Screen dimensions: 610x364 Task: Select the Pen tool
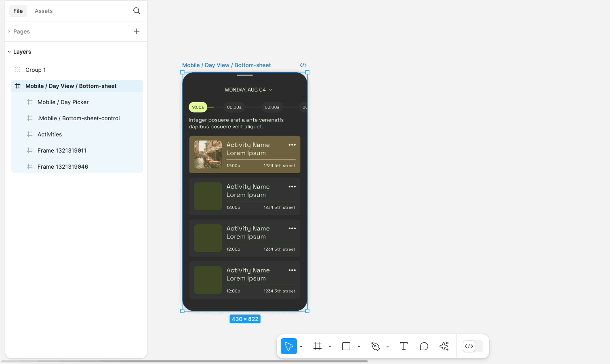click(x=375, y=346)
